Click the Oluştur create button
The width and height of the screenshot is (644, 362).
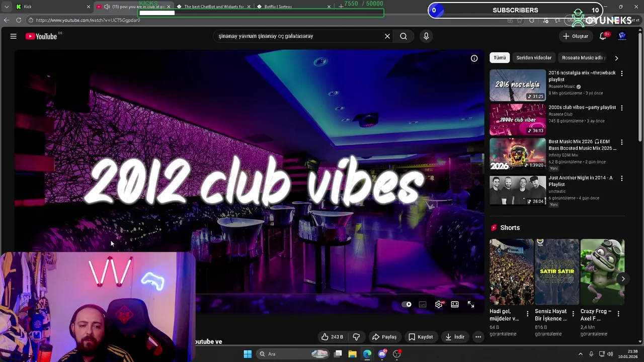(576, 36)
